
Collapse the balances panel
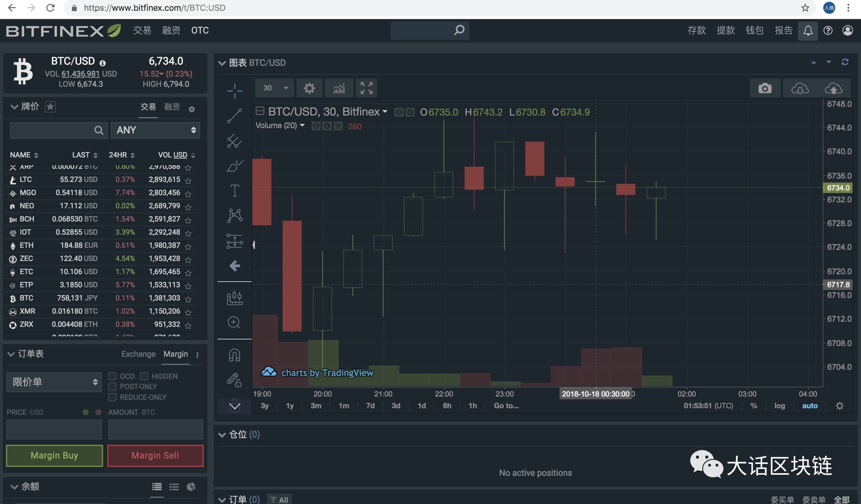(x=14, y=487)
